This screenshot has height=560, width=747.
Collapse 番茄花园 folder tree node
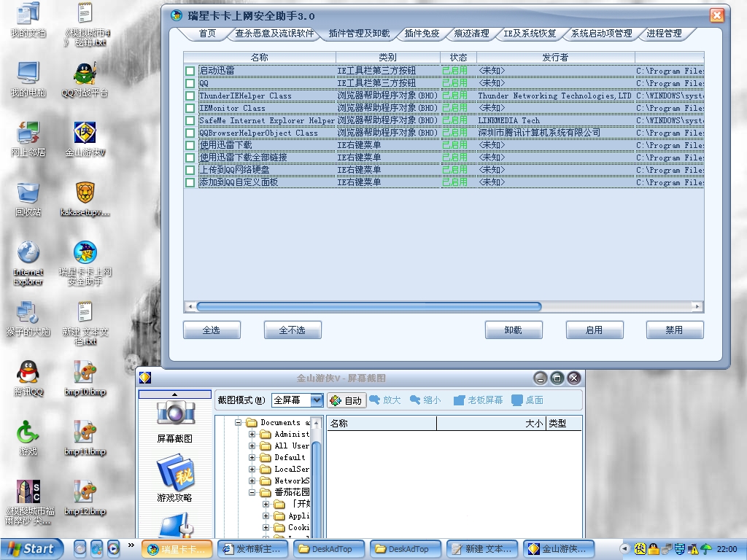(252, 492)
